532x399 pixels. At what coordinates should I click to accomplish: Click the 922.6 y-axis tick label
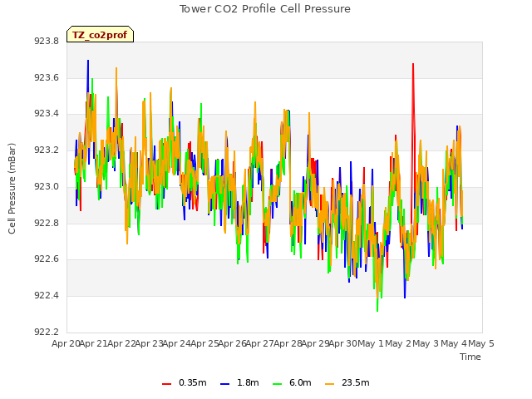[47, 259]
